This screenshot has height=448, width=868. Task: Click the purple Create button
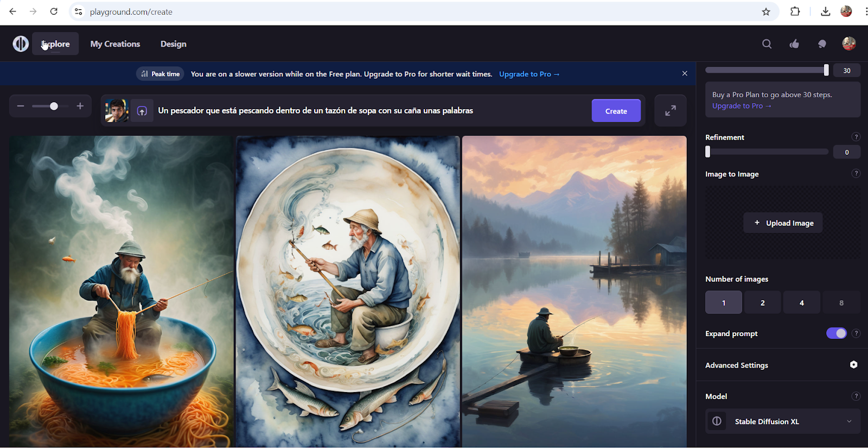616,111
